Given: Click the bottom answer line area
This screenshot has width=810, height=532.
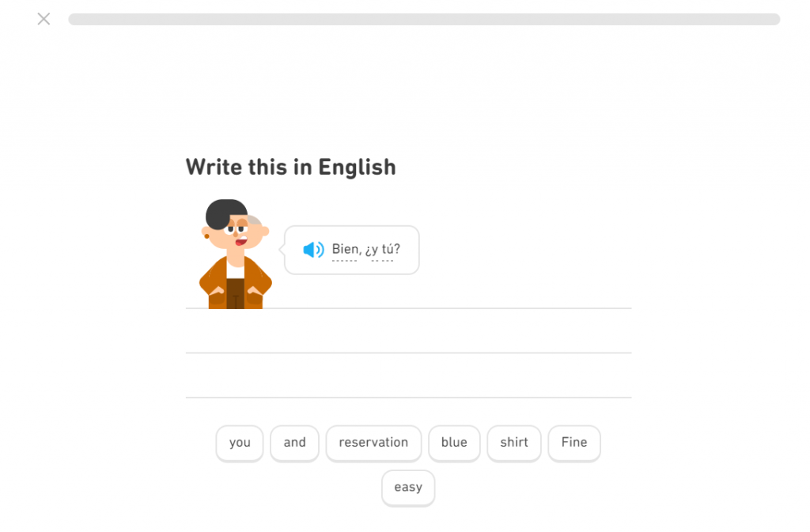Looking at the screenshot, I should pyautogui.click(x=408, y=396).
